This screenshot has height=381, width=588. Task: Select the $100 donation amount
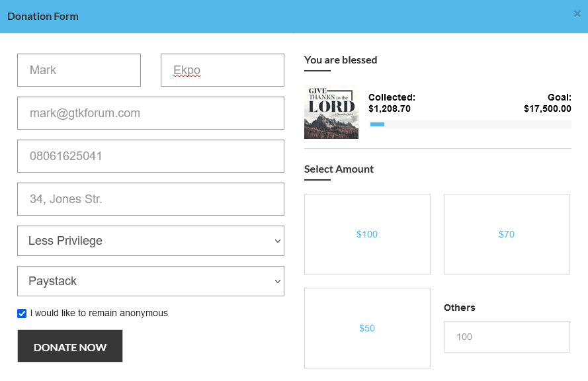367,234
